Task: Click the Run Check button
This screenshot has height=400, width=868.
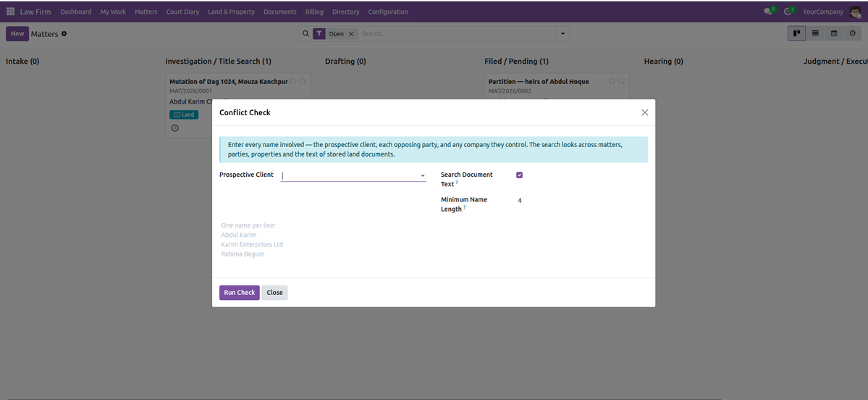Action: [239, 293]
